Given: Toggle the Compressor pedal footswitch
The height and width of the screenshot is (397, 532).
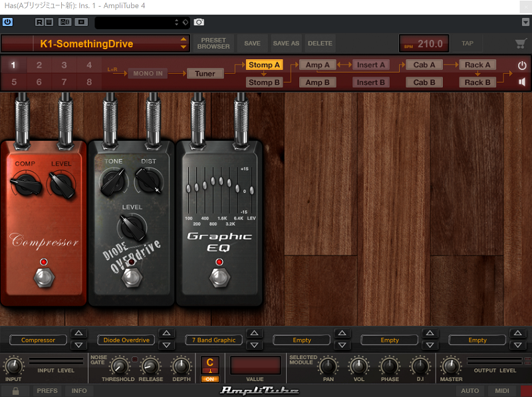Looking at the screenshot, I should pyautogui.click(x=44, y=277).
